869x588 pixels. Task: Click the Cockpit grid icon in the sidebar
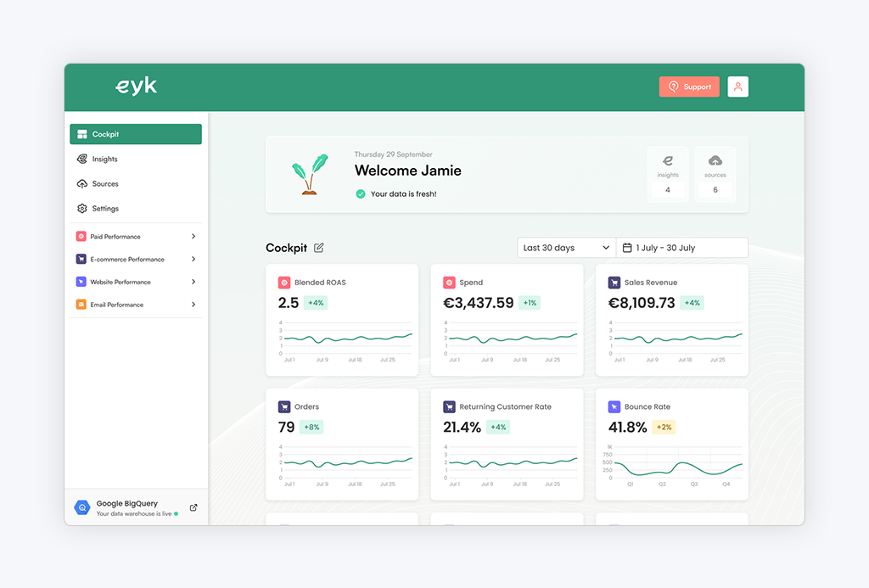tap(82, 134)
